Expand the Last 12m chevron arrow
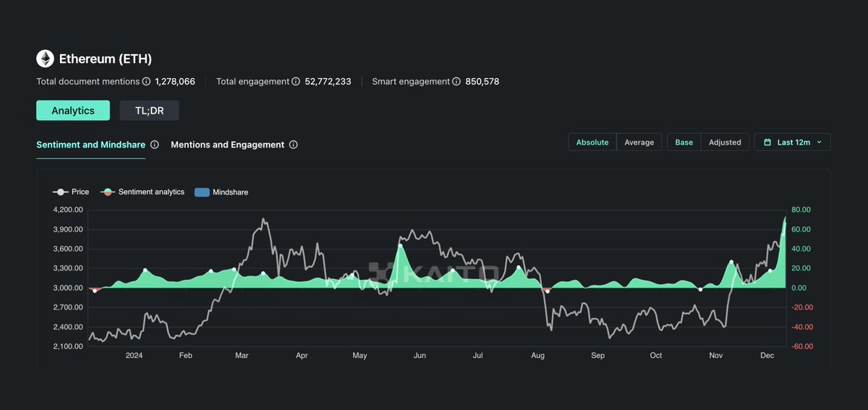868x410 pixels. click(x=819, y=142)
